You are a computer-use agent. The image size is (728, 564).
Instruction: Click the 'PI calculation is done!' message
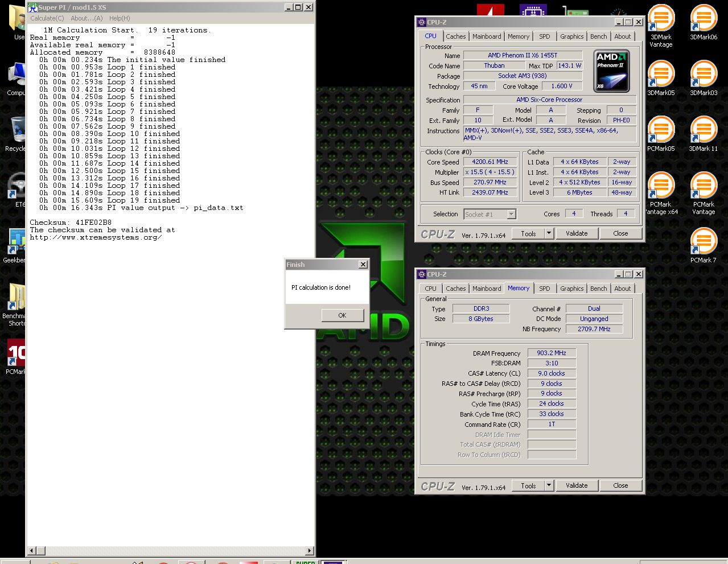[x=321, y=287]
